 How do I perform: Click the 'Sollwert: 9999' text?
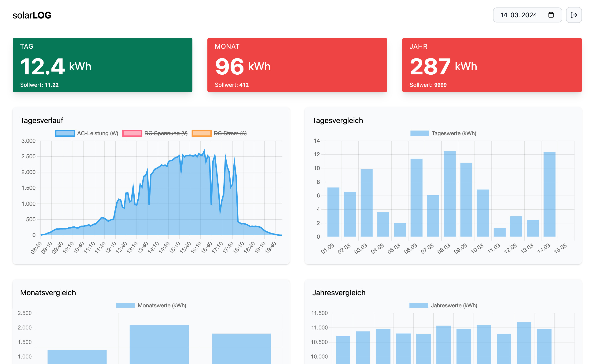point(428,85)
